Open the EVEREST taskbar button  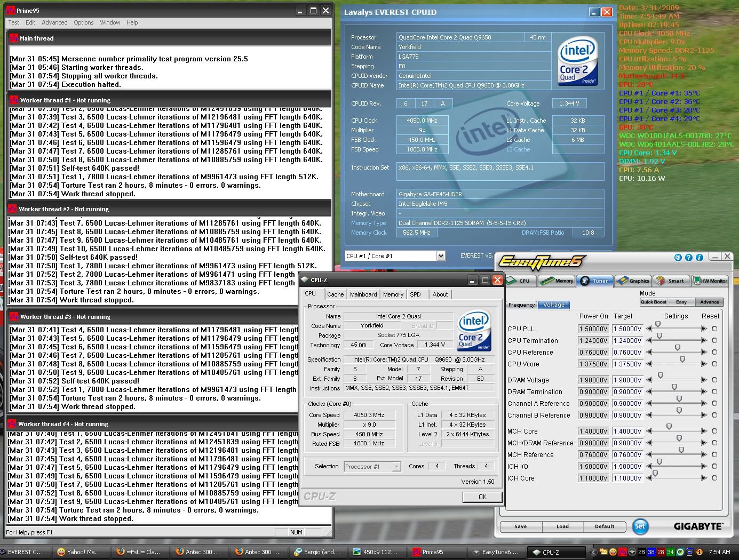click(x=24, y=552)
